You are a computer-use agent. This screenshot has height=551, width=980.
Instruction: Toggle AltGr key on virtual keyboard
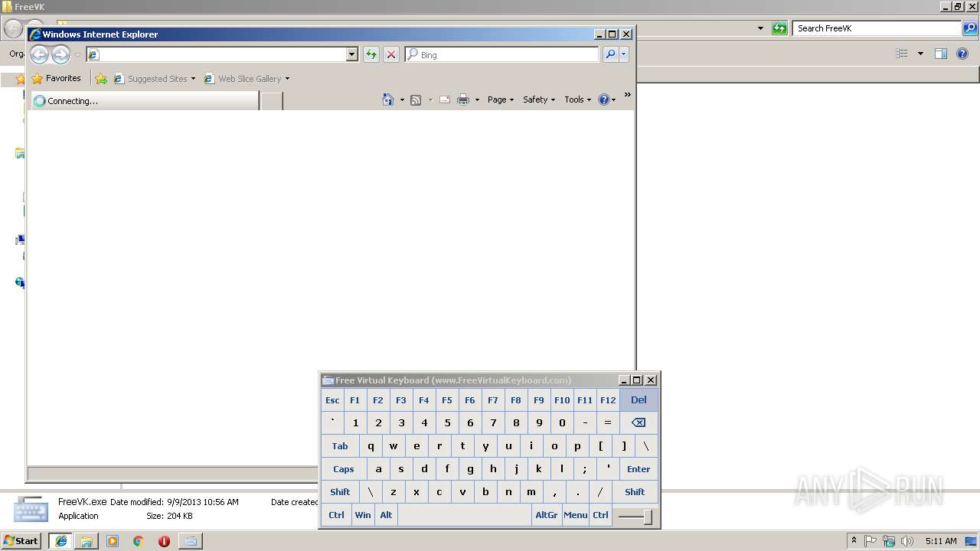tap(547, 515)
